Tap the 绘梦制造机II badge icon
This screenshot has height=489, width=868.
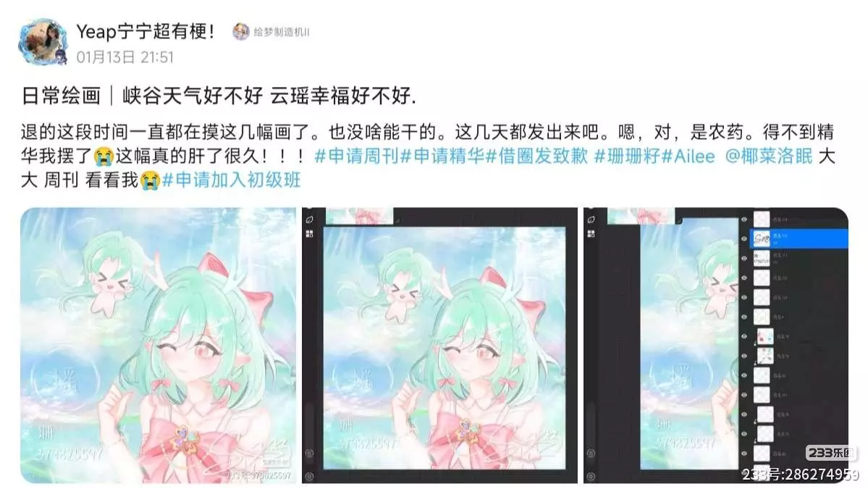(x=241, y=32)
